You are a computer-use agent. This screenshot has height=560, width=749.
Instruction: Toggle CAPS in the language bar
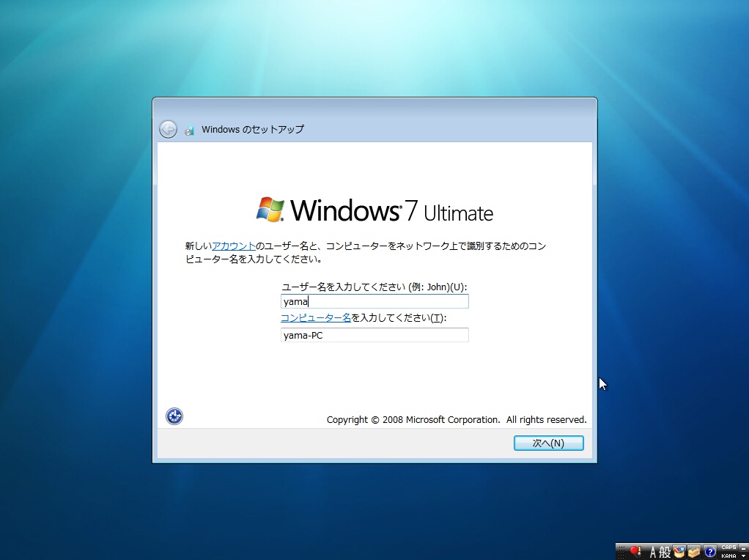click(x=729, y=547)
